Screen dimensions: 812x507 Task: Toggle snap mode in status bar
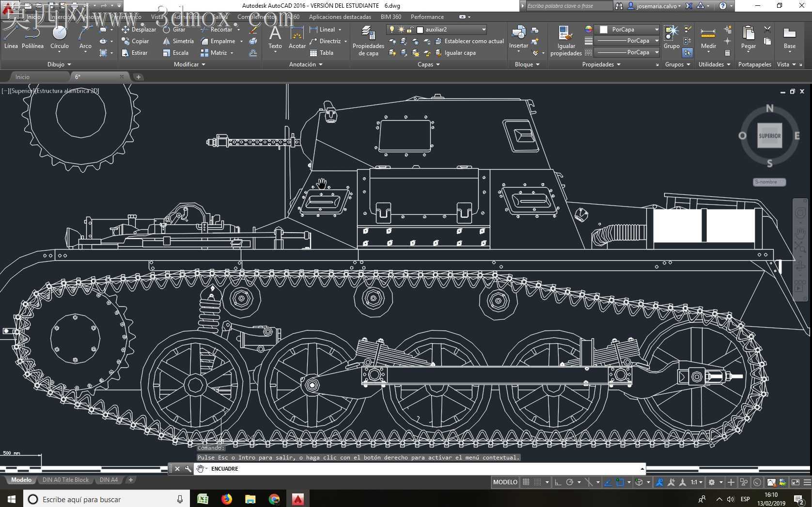(537, 482)
